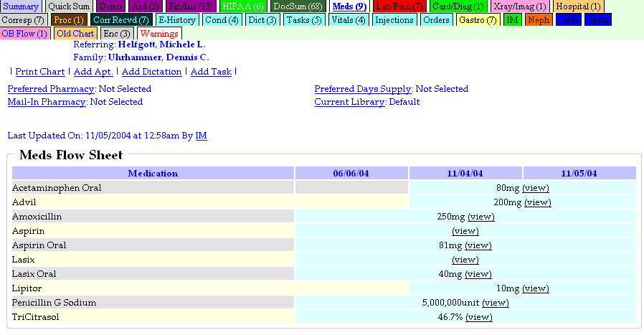Go to the Gastro (7) tab

click(478, 20)
